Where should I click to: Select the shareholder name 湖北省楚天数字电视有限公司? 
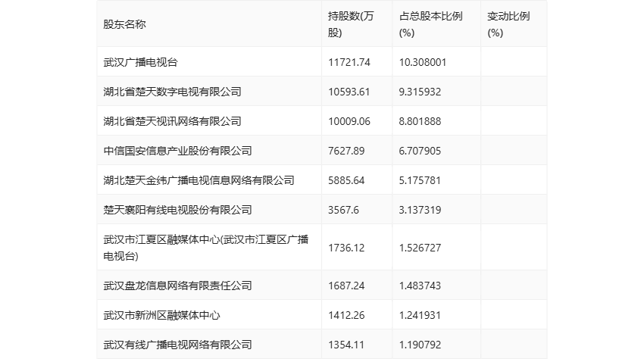coord(172,92)
